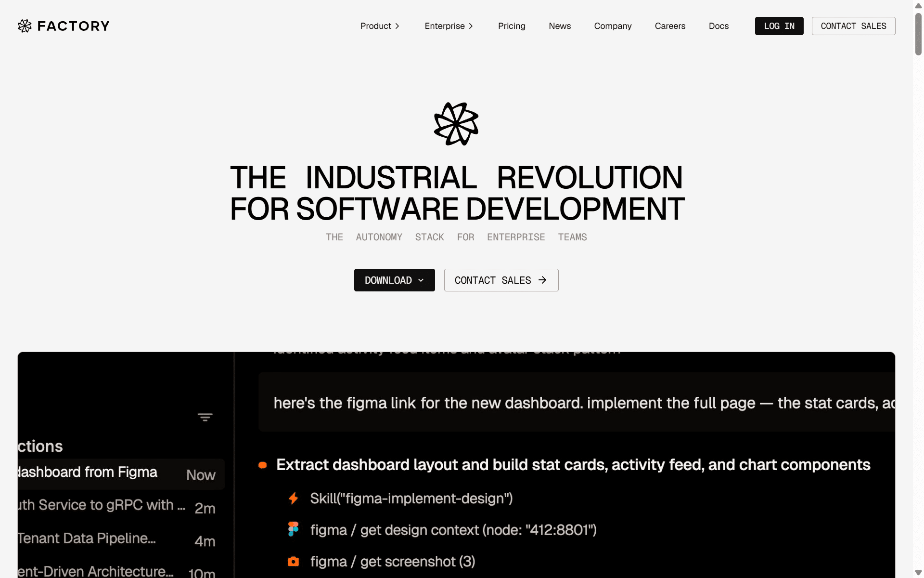The height and width of the screenshot is (578, 924).
Task: Click 'THE AUTONOMY STACK FOR ENTERPRISE TEAMS' tagline
Action: point(456,237)
